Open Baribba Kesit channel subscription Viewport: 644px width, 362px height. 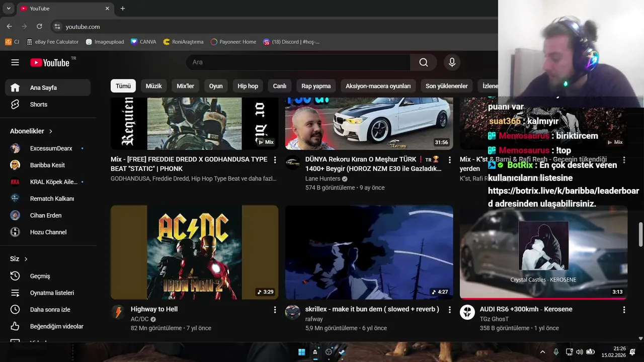(48, 165)
